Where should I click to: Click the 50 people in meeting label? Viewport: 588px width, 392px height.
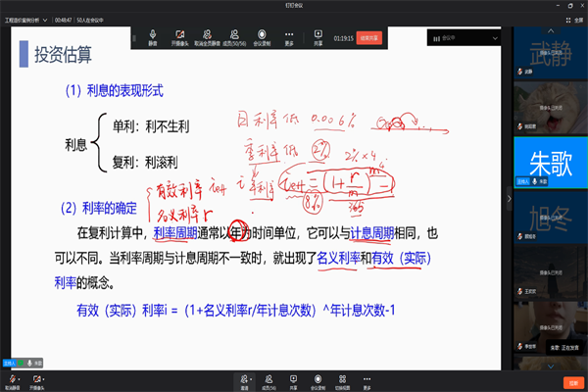tap(90, 20)
